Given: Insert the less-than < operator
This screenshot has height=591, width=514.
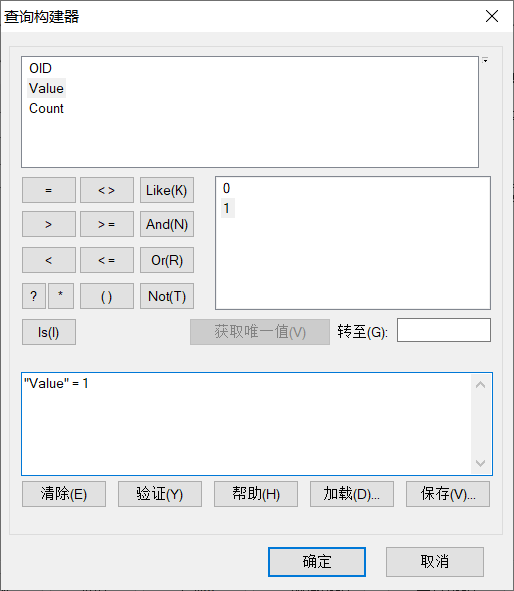Looking at the screenshot, I should [49, 260].
